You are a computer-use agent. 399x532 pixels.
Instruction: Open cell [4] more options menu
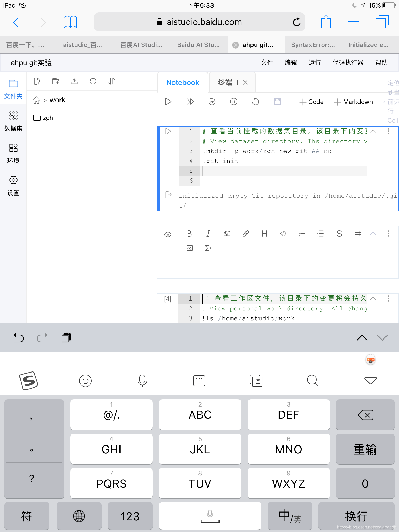coord(389,298)
